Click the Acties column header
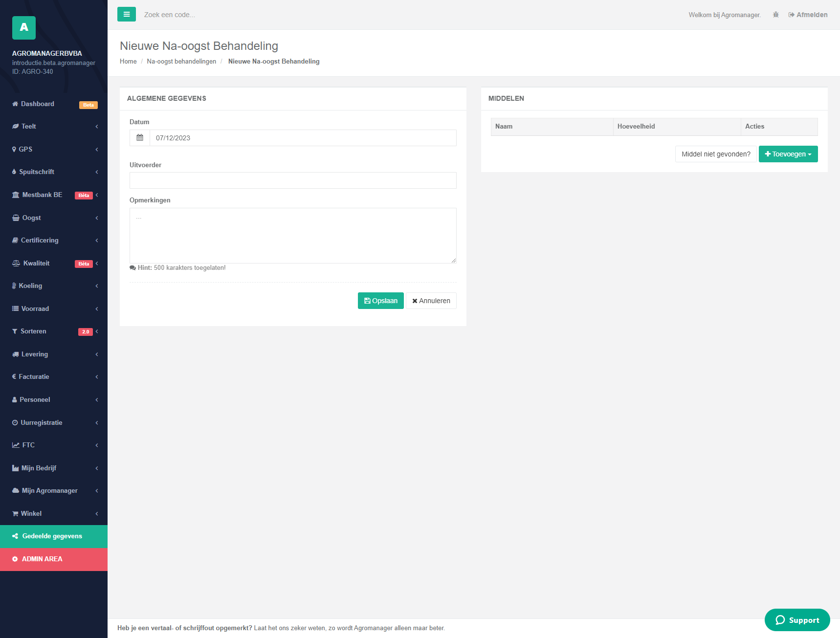The height and width of the screenshot is (638, 840). coord(779,127)
